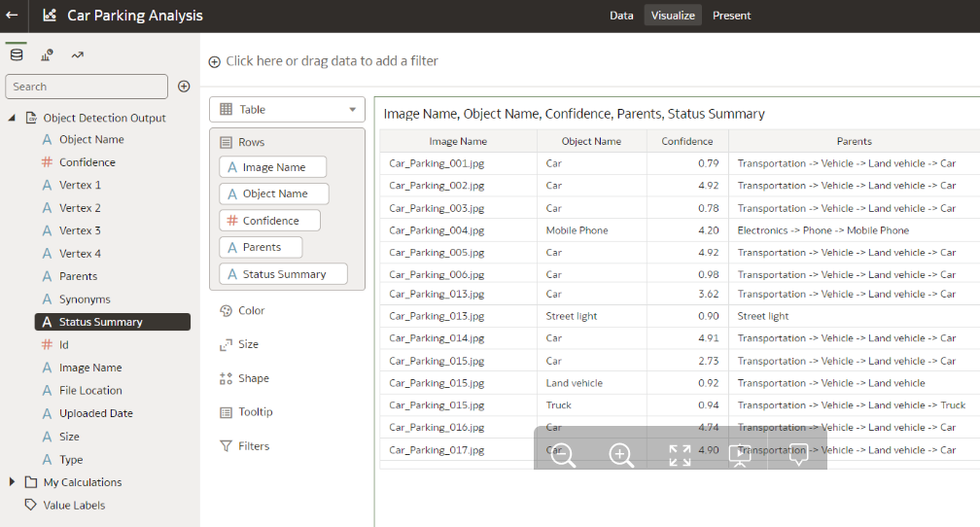Expand the My Calculations folder
This screenshot has width=980, height=527.
(x=12, y=482)
